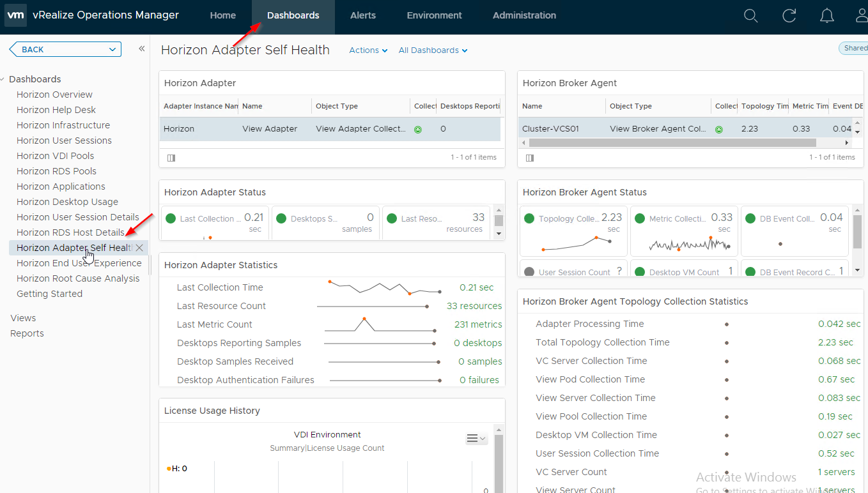Viewport: 868px width, 493px height.
Task: Open Getting Started dashboard
Action: (49, 294)
